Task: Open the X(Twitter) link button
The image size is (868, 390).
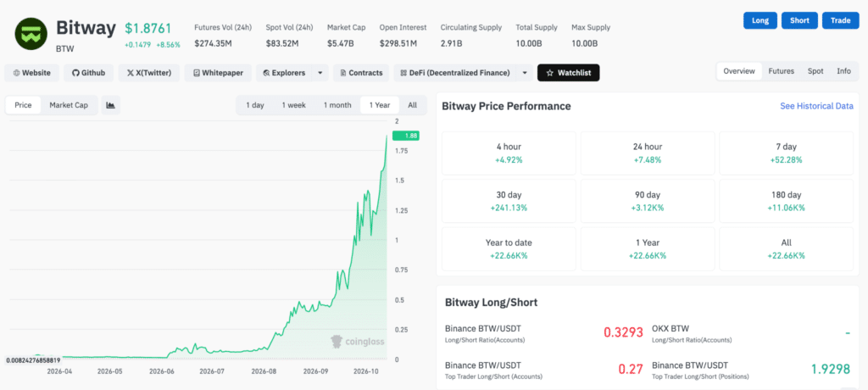Action: click(x=149, y=73)
